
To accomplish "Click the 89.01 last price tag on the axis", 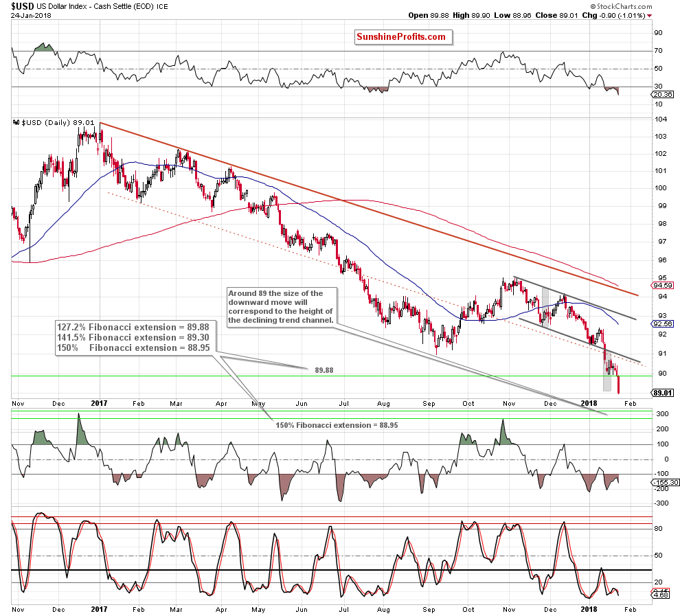I will pyautogui.click(x=663, y=393).
